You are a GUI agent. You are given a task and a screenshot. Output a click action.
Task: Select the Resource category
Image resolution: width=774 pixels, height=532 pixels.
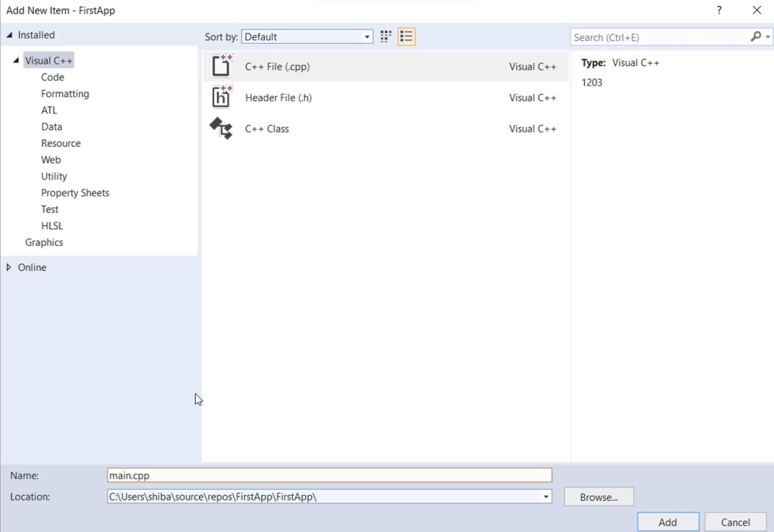pos(61,143)
